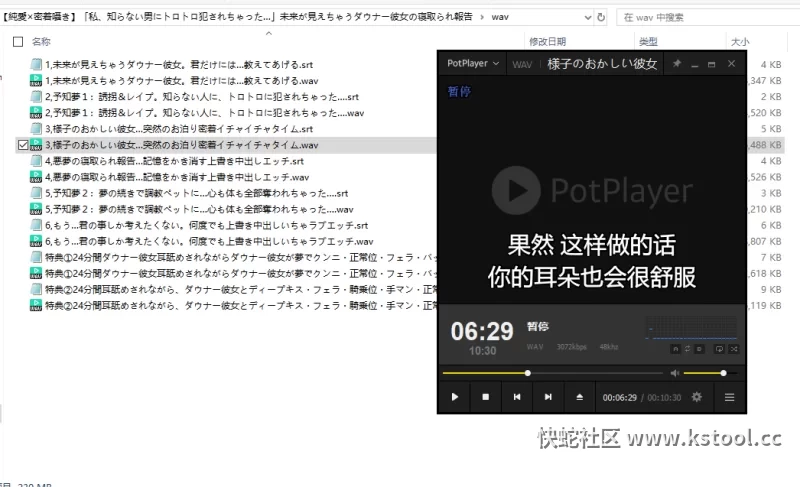The width and height of the screenshot is (800, 487).
Task: Click the wav file icon of 3,様子のおかしい彼女
Action: (36, 145)
